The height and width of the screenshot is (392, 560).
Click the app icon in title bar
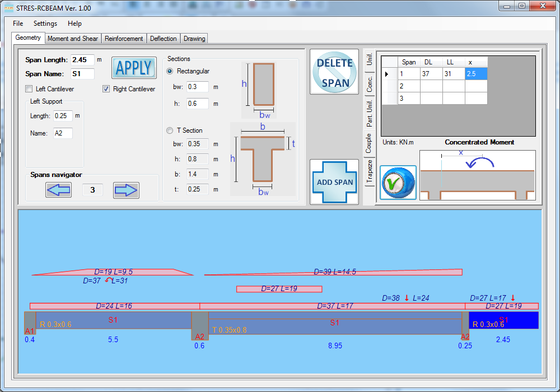click(x=8, y=8)
